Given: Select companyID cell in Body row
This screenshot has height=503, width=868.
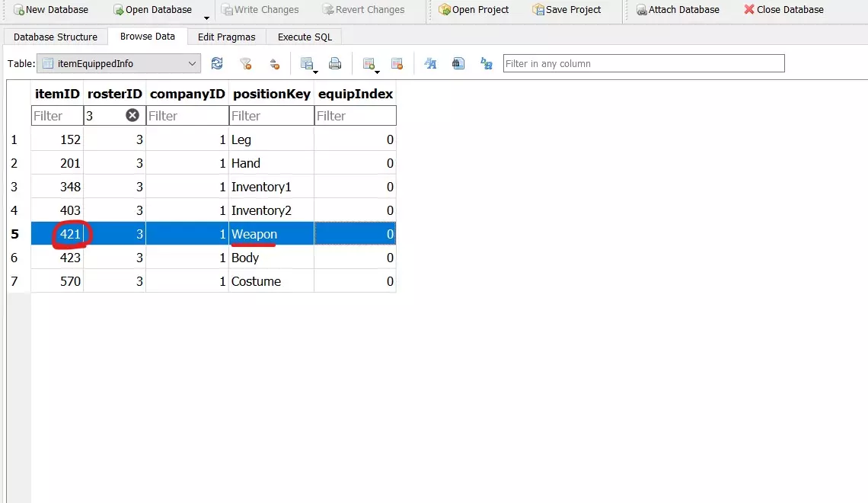Looking at the screenshot, I should click(x=187, y=257).
